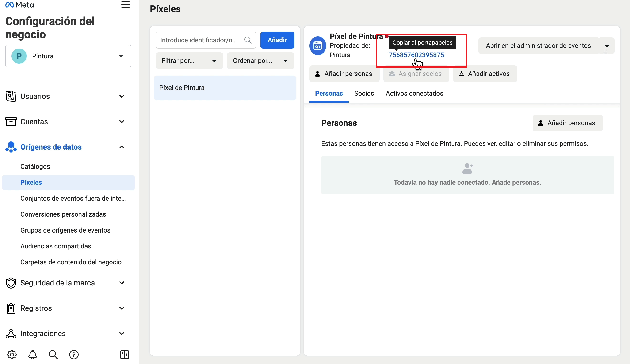630x364 pixels.
Task: Switch to the Activos conectados tab
Action: 414,93
